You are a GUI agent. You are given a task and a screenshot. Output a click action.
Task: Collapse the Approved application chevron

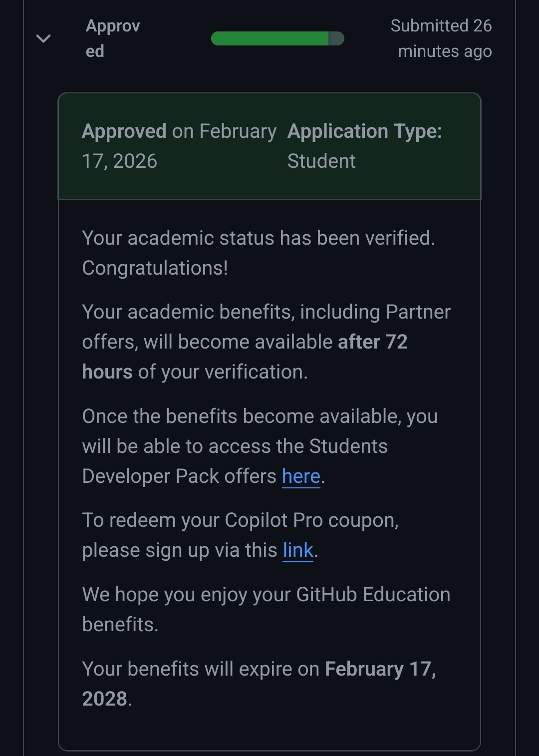click(43, 38)
